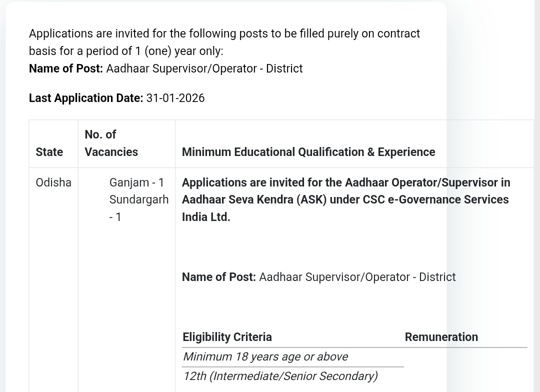Click the 'Name of Post:' label above the table
The width and height of the screenshot is (540, 392).
point(66,68)
